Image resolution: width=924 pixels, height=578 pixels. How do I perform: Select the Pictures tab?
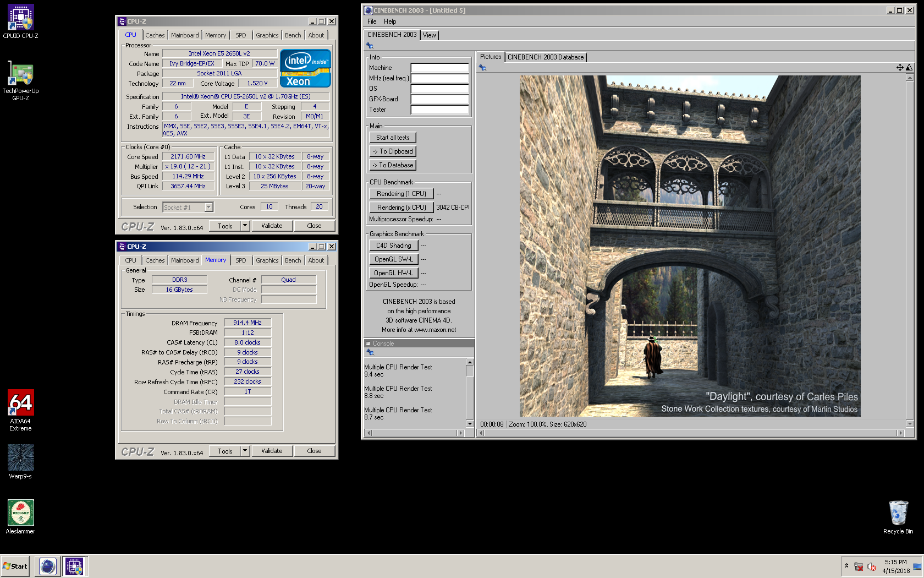tap(491, 57)
